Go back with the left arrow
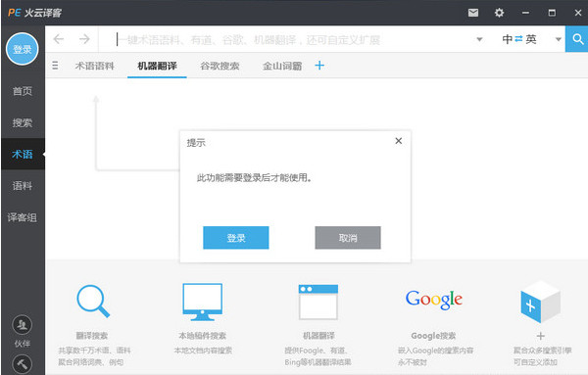The image size is (588, 375). click(59, 39)
